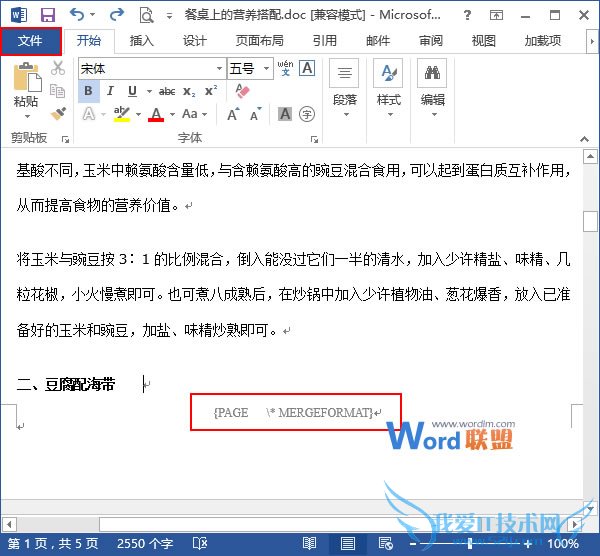
Task: Open the 页面布局 tab
Action: (x=259, y=41)
